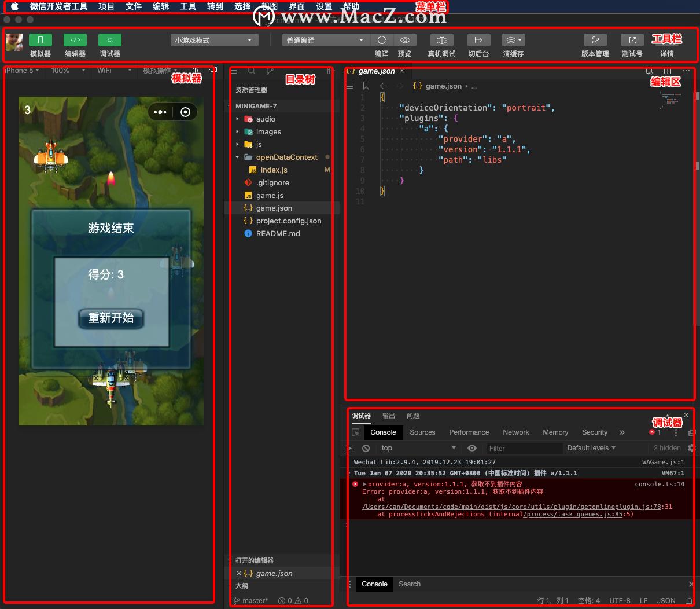The height and width of the screenshot is (609, 700).
Task: Open README.md file
Action: [x=282, y=233]
